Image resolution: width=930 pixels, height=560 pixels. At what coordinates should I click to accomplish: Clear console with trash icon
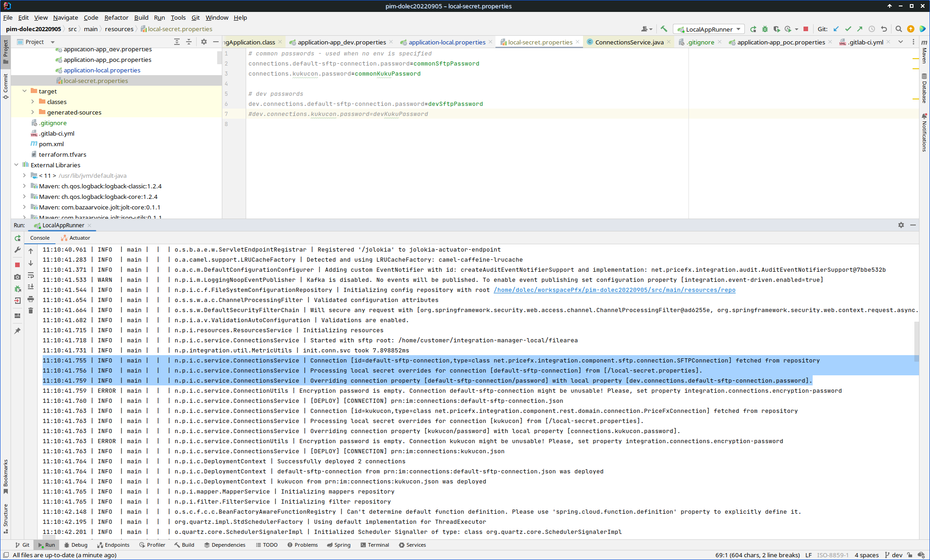pyautogui.click(x=31, y=311)
